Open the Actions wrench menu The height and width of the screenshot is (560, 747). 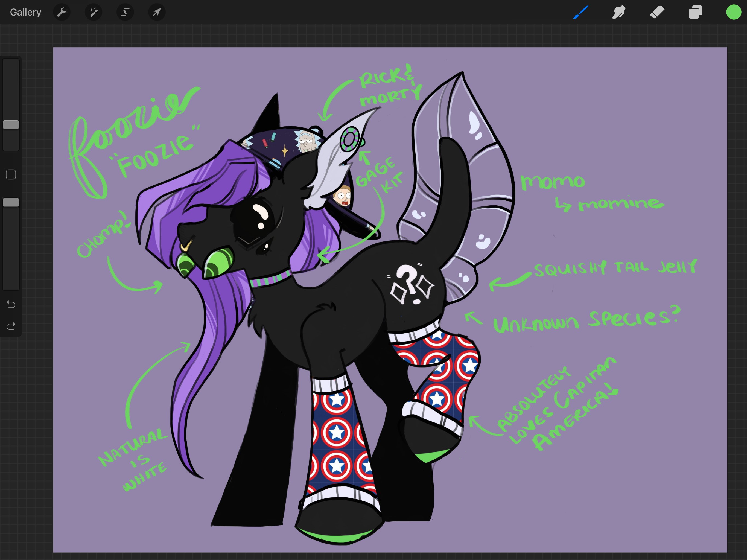[x=62, y=13]
